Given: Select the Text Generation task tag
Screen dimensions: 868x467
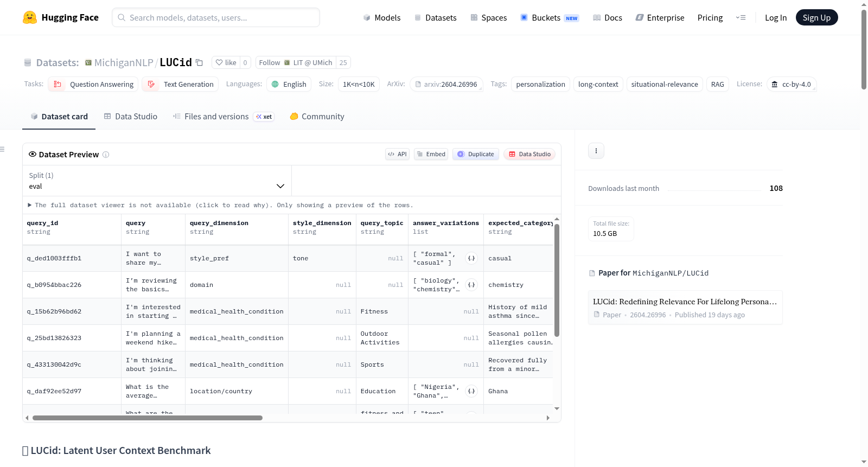Looking at the screenshot, I should [x=181, y=84].
